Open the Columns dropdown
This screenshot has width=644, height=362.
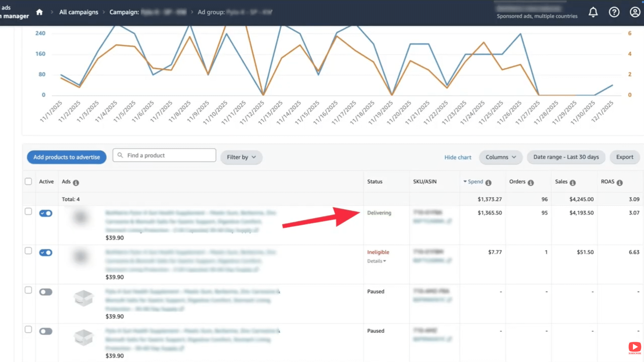[500, 157]
